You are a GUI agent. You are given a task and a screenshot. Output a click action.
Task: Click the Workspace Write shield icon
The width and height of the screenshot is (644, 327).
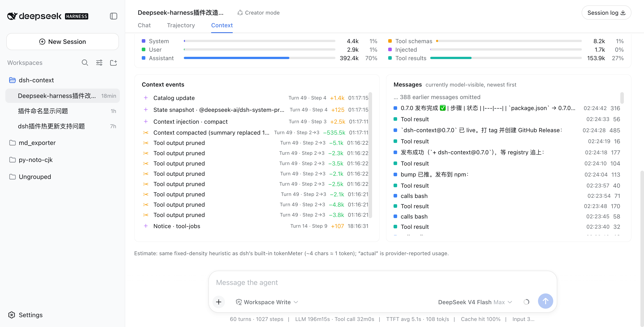pos(239,302)
